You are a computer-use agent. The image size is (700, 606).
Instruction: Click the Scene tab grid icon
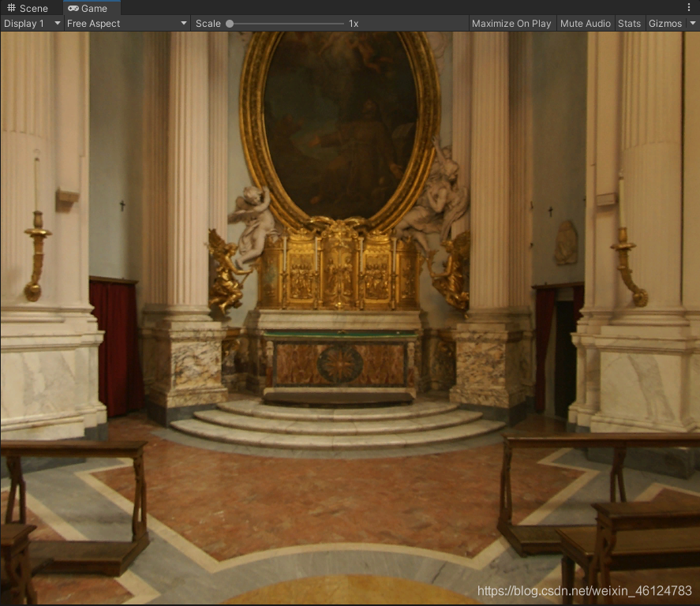tap(11, 8)
